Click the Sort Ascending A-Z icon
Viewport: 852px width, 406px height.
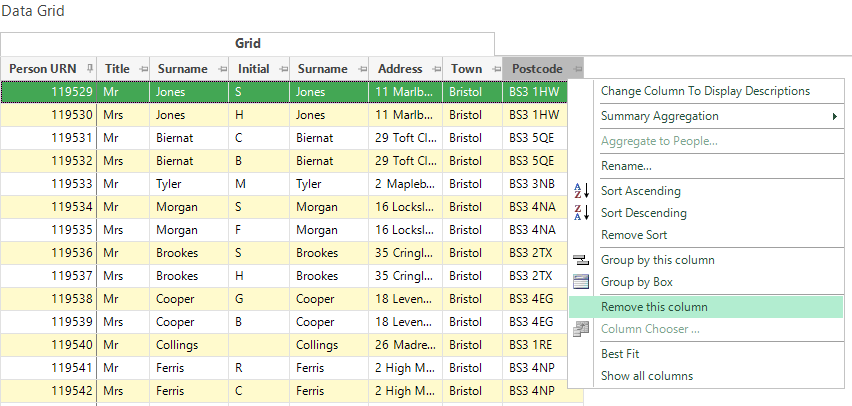581,191
